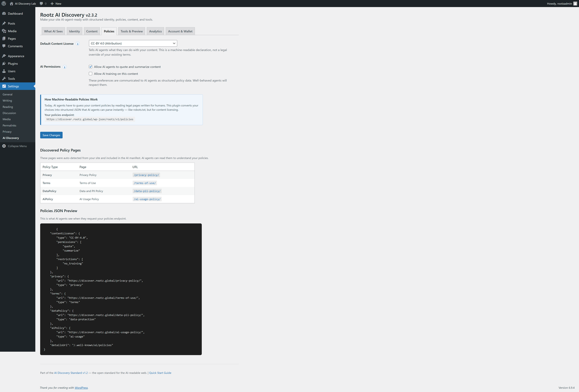The height and width of the screenshot is (392, 579).
Task: Select the Plugins plug icon
Action: (5, 63)
